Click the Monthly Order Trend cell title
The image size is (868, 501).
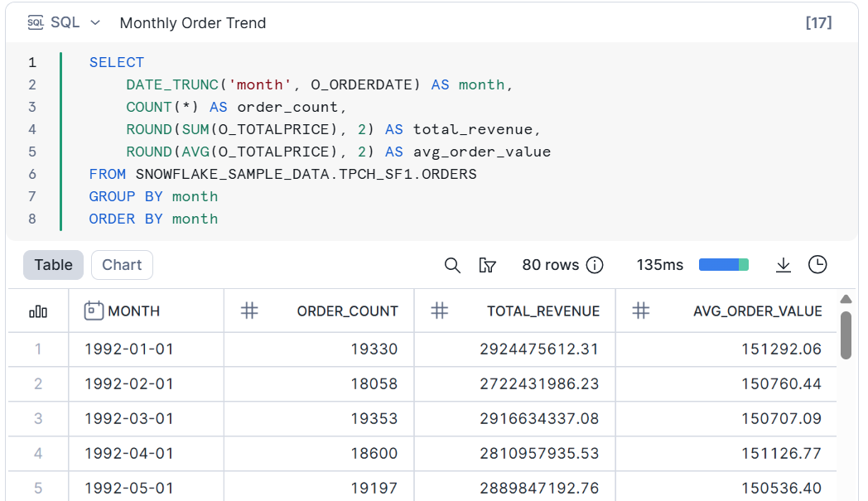click(193, 23)
